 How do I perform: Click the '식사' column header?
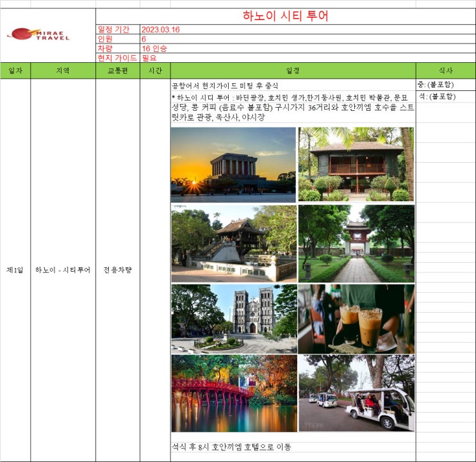(x=446, y=70)
